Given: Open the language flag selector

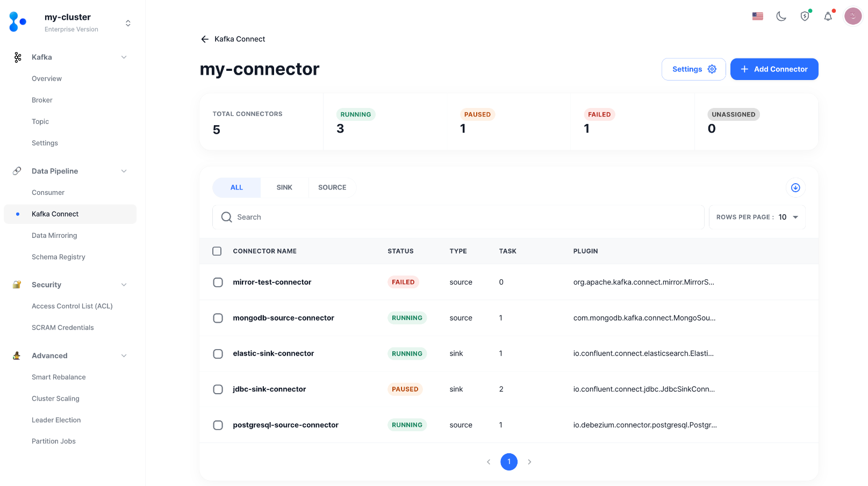Looking at the screenshot, I should pyautogui.click(x=757, y=16).
